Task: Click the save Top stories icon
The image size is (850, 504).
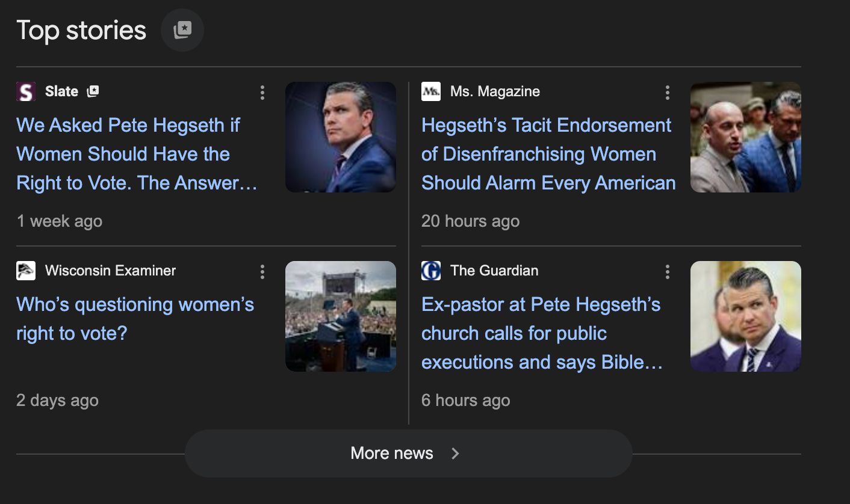Action: pos(182,29)
